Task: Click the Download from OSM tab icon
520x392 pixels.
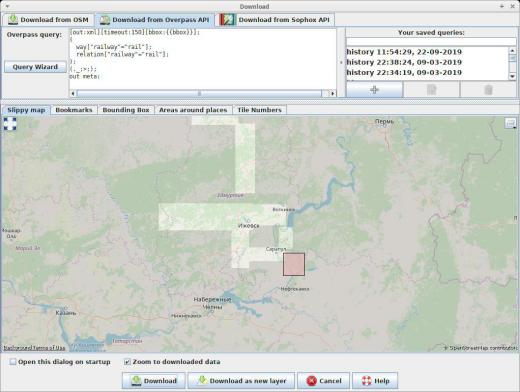Action: (13, 20)
